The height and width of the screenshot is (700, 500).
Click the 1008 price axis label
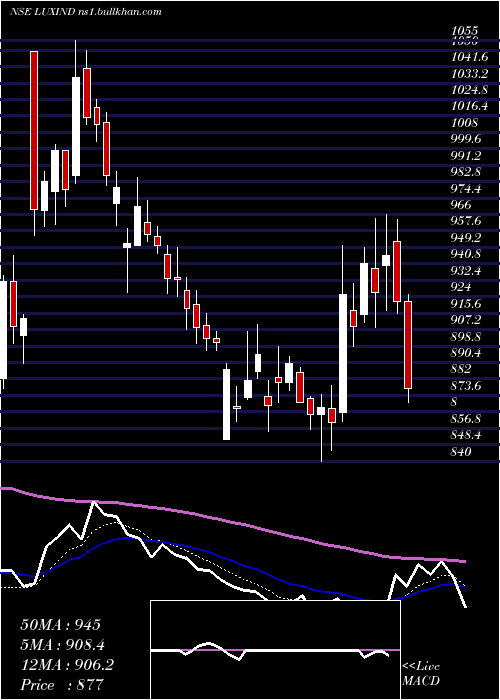coord(465,123)
